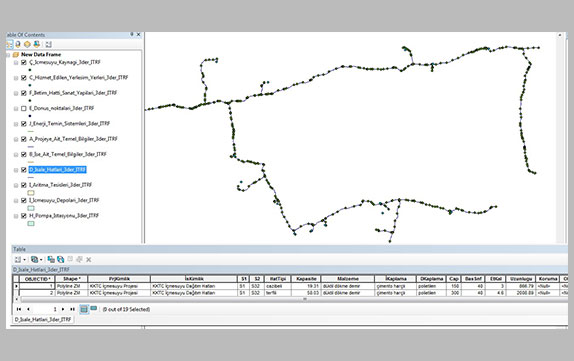Enable E_Donus_noktalari layer checkbox
574x361 pixels.
pyautogui.click(x=24, y=108)
